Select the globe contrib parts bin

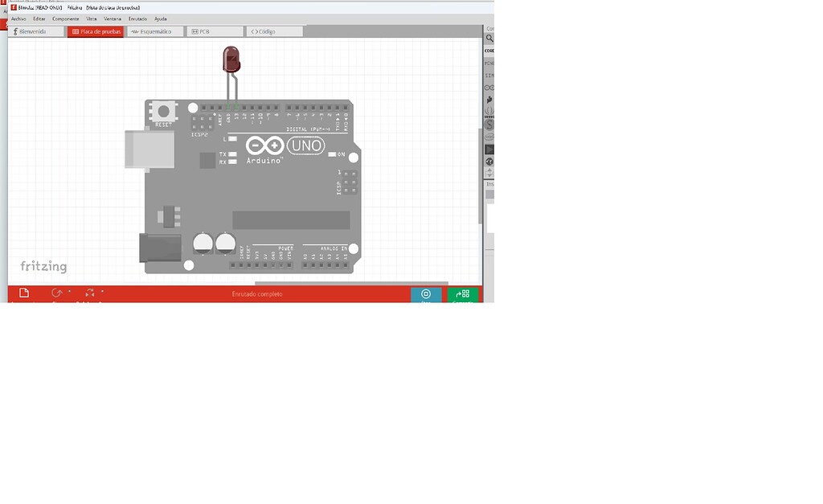[x=489, y=162]
